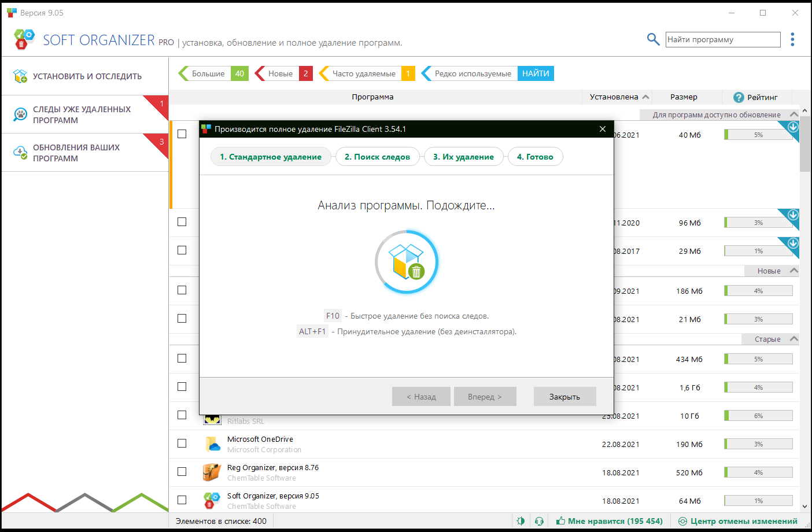
Task: Click the 'Программа' column header
Action: point(372,97)
